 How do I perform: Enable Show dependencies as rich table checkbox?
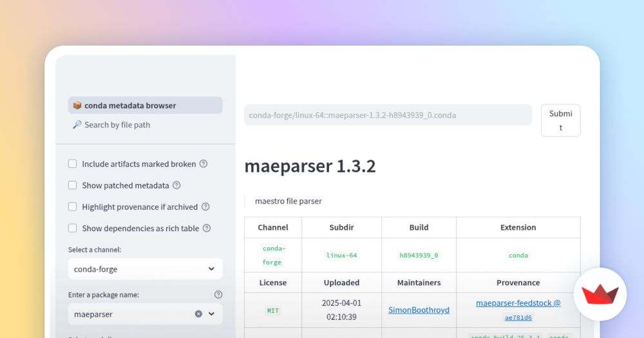point(73,228)
